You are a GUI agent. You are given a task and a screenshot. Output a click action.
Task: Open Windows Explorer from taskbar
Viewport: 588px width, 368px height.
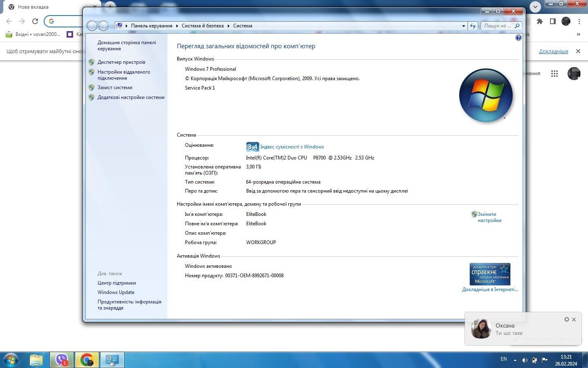click(36, 360)
